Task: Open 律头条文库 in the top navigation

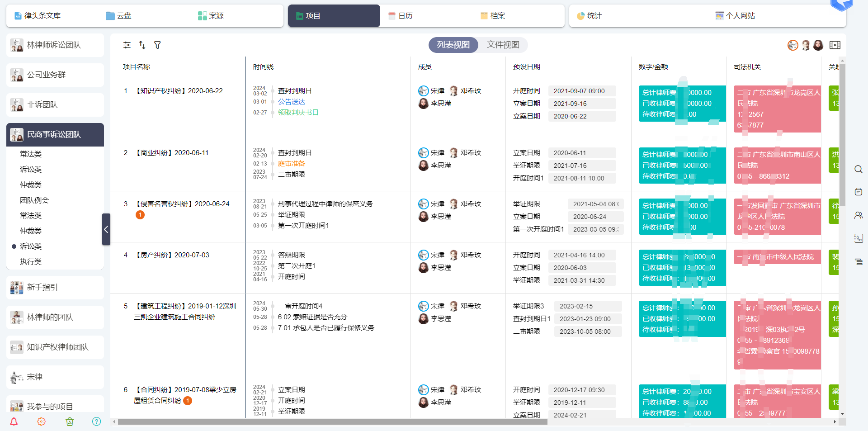Action: tap(38, 16)
